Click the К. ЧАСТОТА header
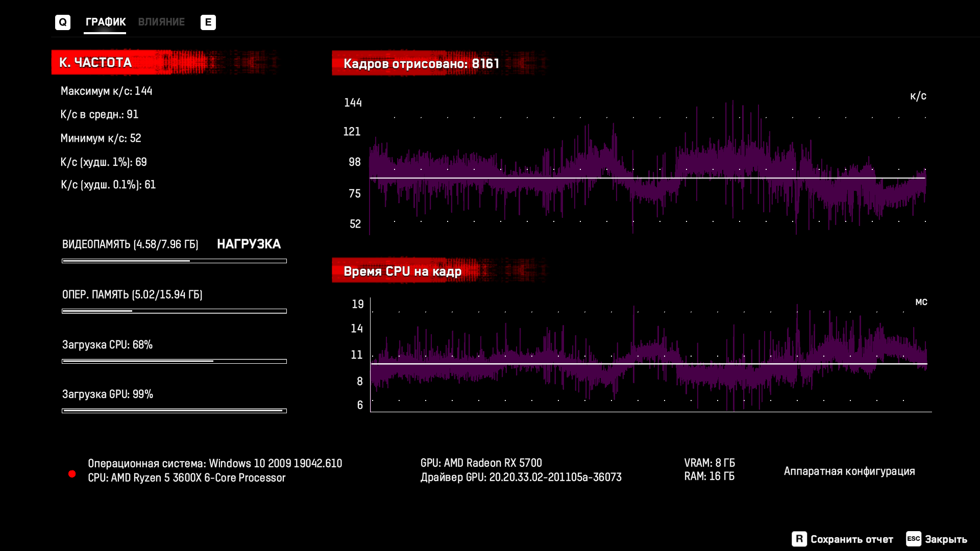This screenshot has height=551, width=980. (95, 62)
